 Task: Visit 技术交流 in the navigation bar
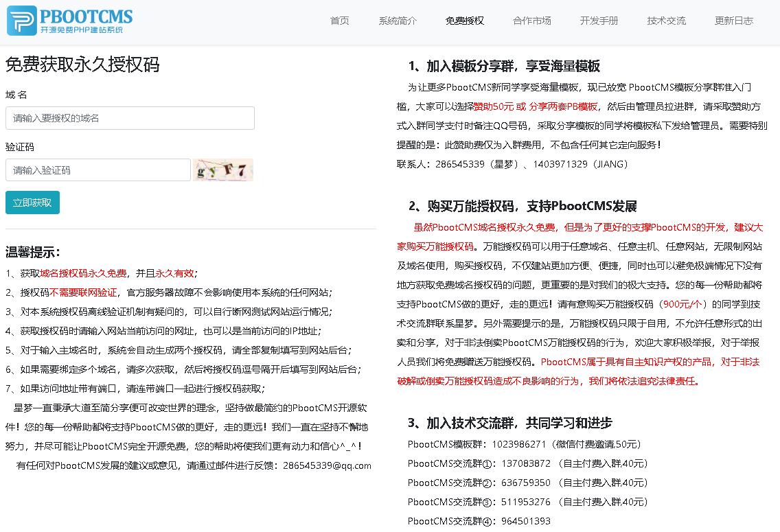[x=666, y=21]
